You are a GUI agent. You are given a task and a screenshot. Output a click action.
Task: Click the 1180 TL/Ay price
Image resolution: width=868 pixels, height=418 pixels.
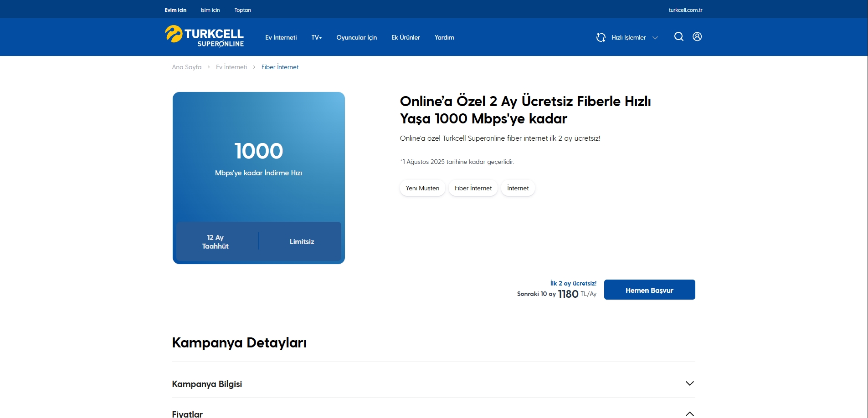tap(577, 294)
